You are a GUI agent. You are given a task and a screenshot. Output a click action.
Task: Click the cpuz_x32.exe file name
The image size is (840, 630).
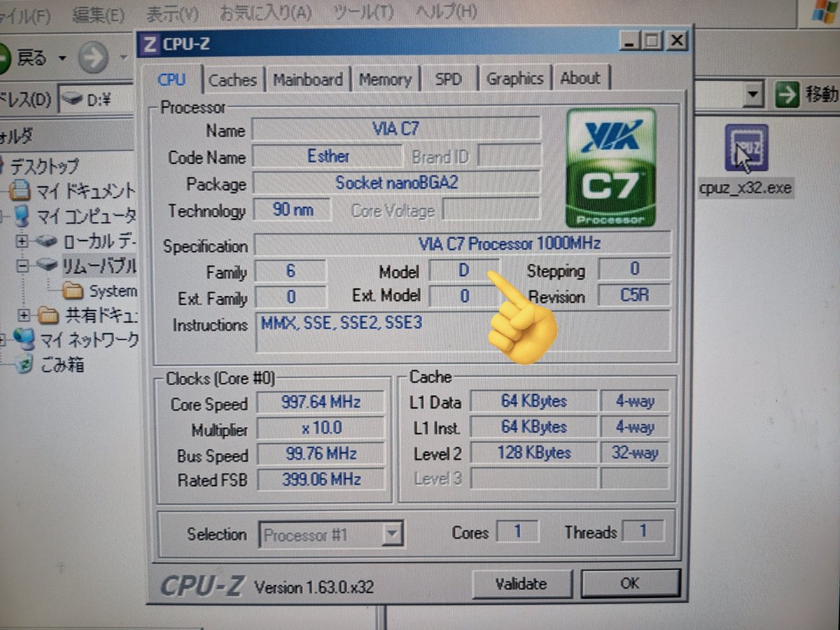[x=745, y=188]
